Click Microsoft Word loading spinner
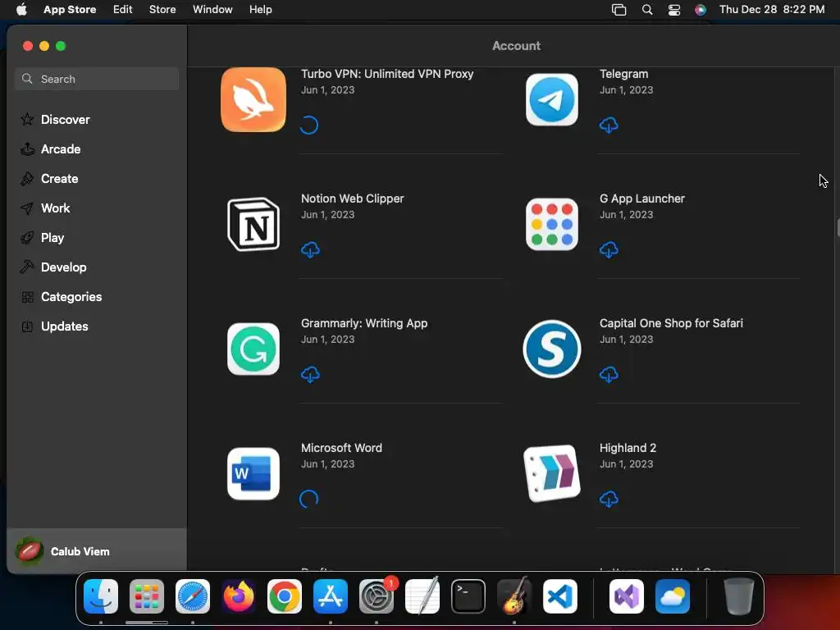The width and height of the screenshot is (840, 630). [x=309, y=500]
